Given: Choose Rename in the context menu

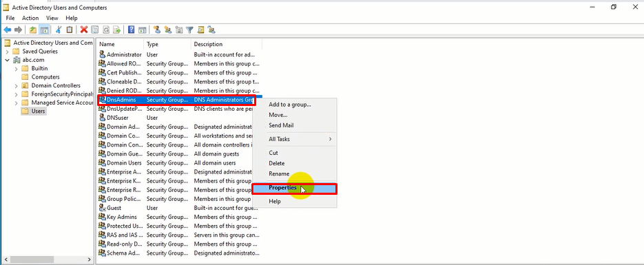Looking at the screenshot, I should (x=295, y=174).
